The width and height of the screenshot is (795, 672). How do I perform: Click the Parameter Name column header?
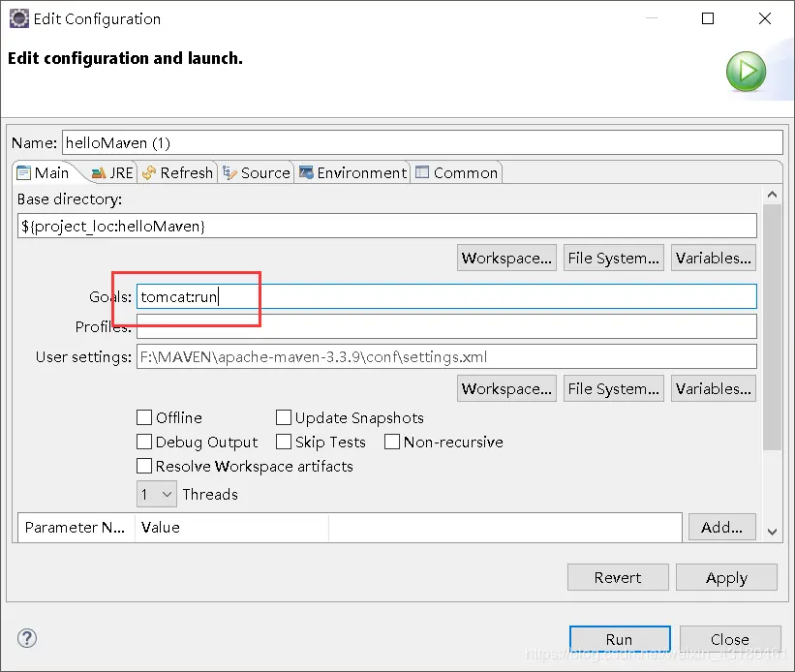tap(76, 528)
